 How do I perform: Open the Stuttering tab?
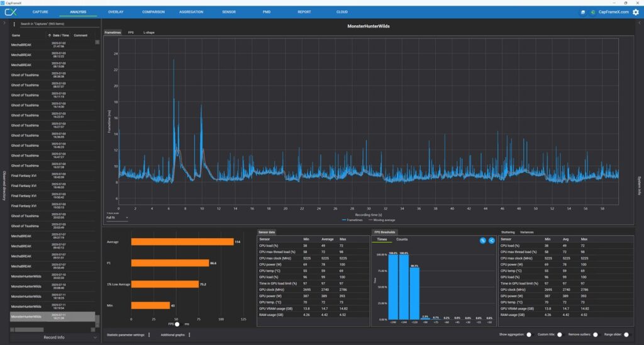[508, 232]
